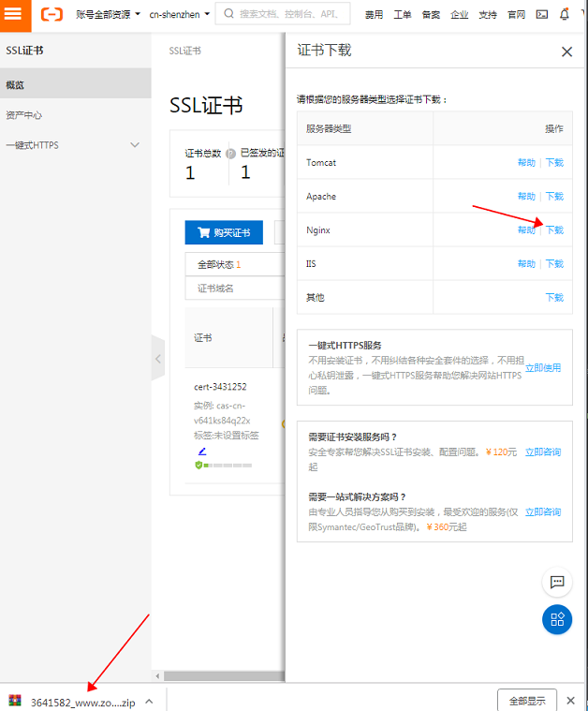The image size is (588, 711).
Task: Focus the 证书域名 search field
Action: tap(235, 288)
